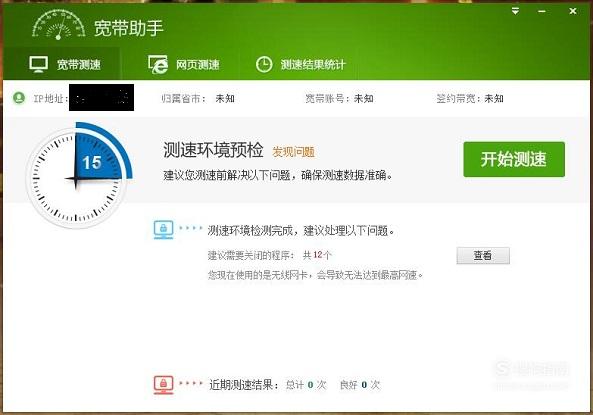
Task: Click the 查看 button for programs to close
Action: coord(483,255)
